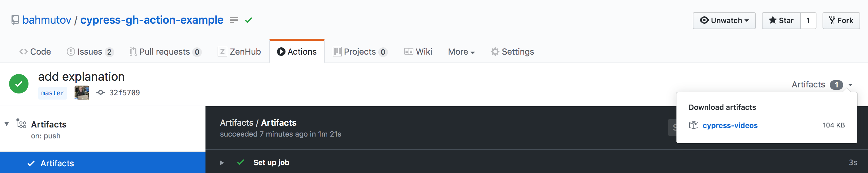This screenshot has width=868, height=173.
Task: Click the green commit status checkmark
Action: (x=249, y=20)
